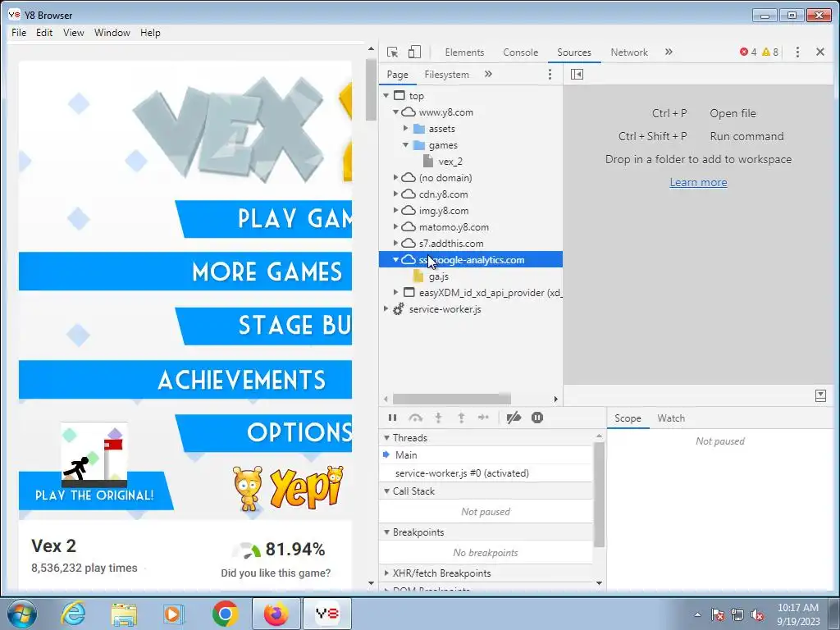Expand the (no domain) node

[x=396, y=177]
